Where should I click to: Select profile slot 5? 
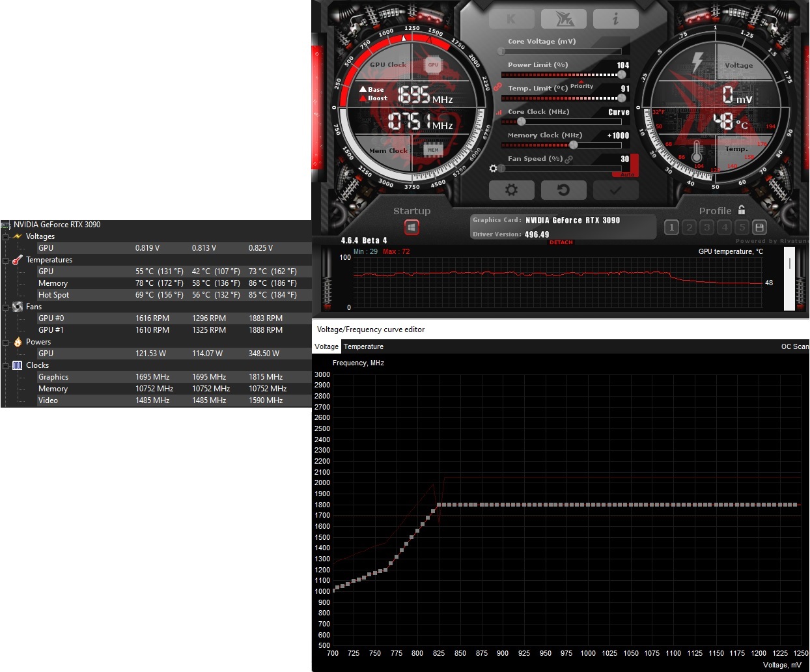pos(742,227)
